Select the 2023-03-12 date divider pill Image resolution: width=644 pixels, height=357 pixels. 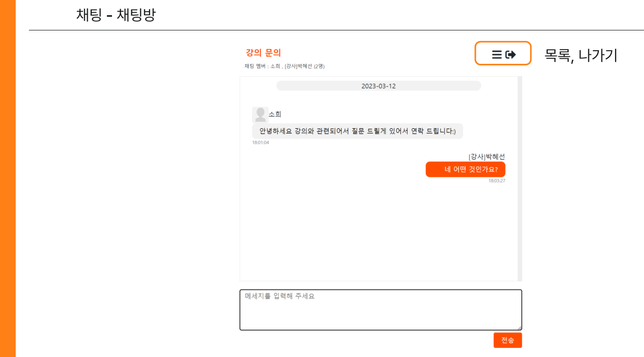[378, 86]
